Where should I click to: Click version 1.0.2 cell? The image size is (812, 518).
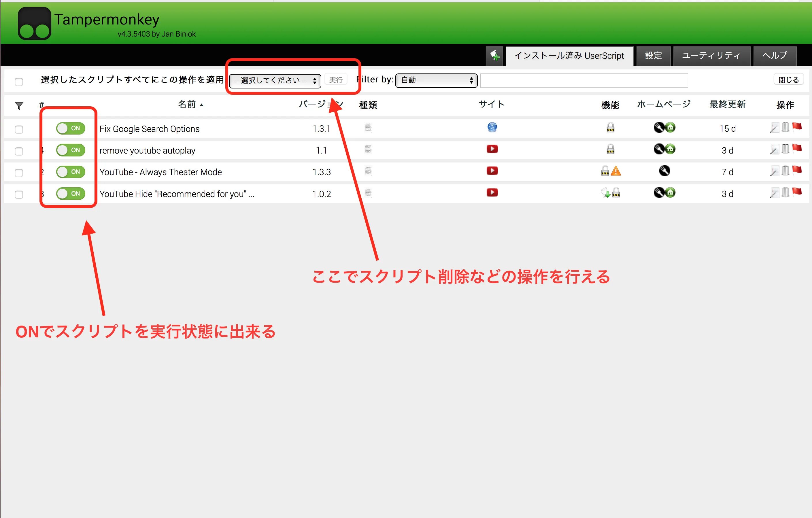(321, 194)
